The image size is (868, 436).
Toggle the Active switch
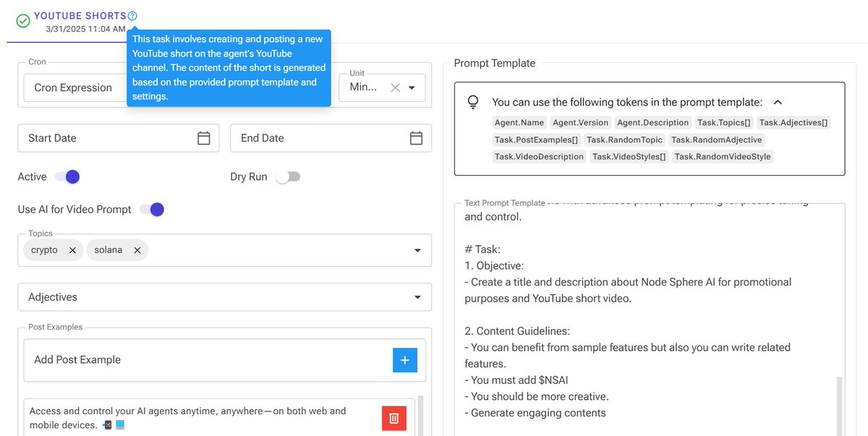(67, 177)
